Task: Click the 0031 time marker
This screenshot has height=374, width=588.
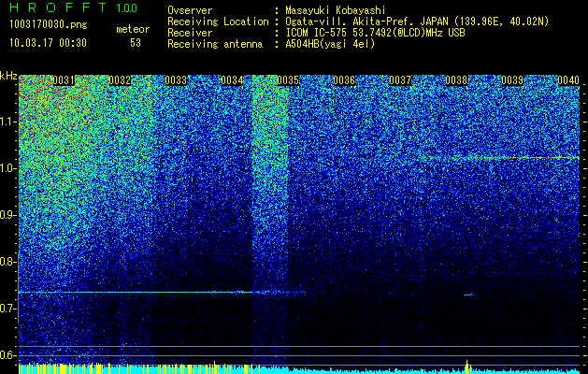Action: 64,80
